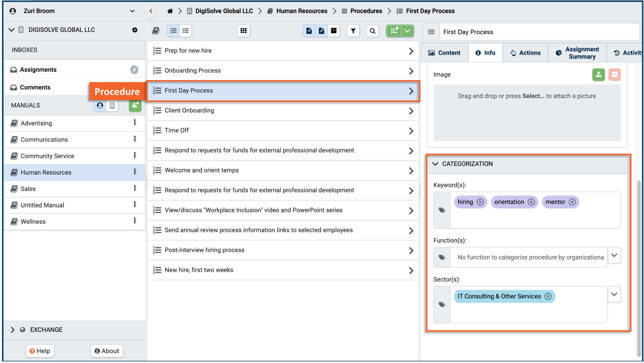Click the First Day Process title field
This screenshot has width=644, height=363.
539,32
